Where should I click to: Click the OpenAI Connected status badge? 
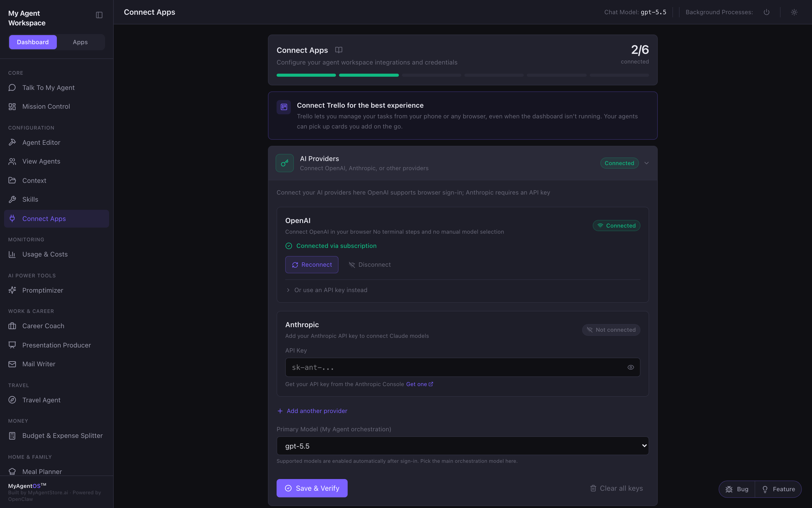pyautogui.click(x=616, y=226)
